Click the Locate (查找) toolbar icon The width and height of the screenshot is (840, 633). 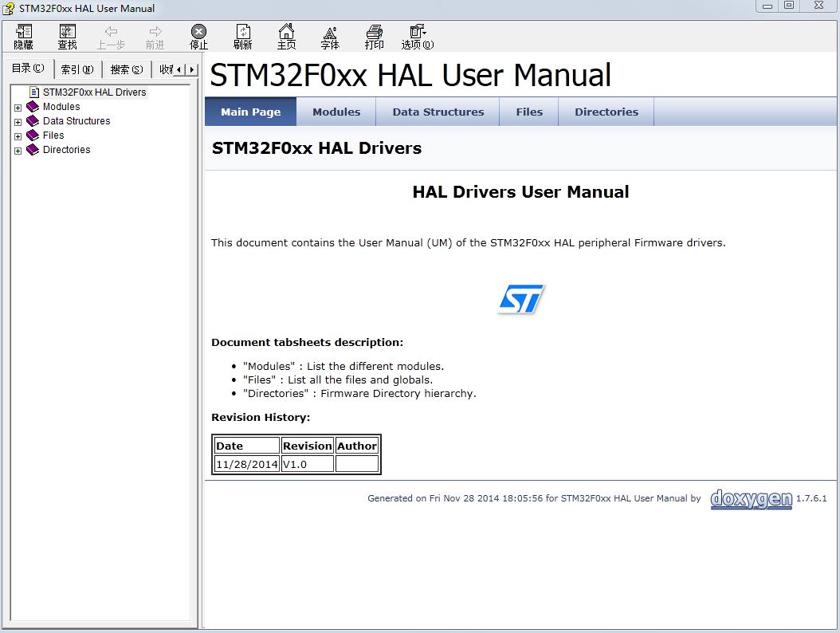pos(67,37)
